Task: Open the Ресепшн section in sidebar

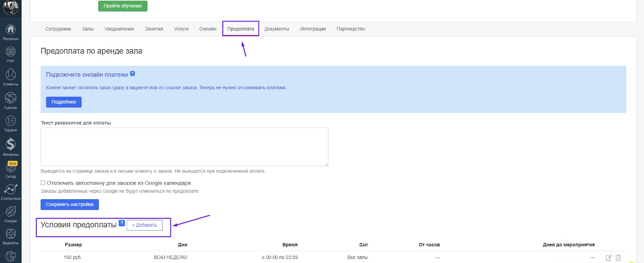Action: pos(10,30)
